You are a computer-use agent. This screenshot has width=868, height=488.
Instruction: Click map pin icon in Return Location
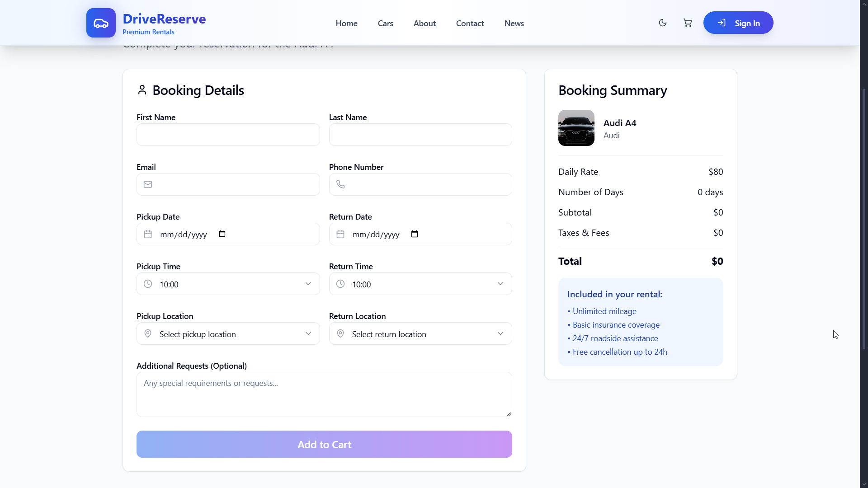(340, 333)
